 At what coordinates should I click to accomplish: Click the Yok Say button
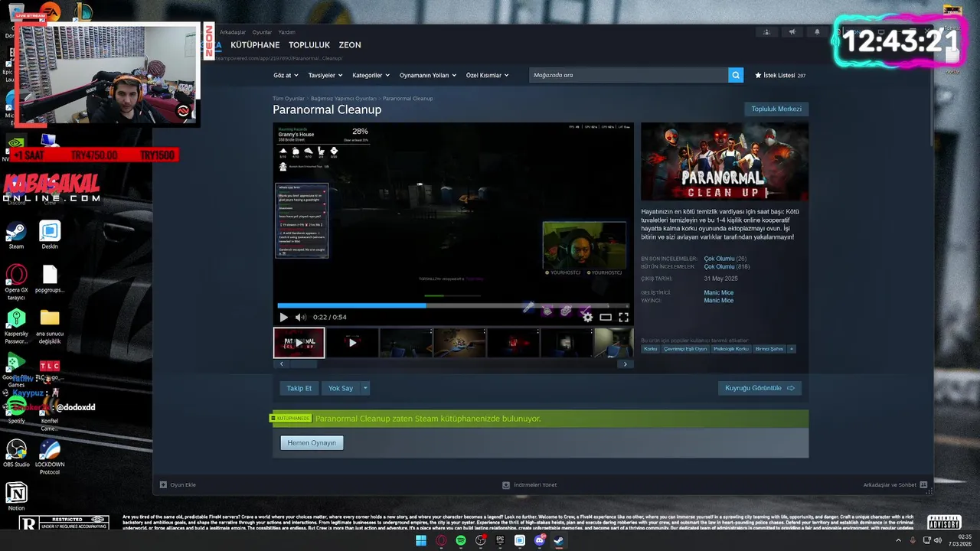tap(341, 388)
